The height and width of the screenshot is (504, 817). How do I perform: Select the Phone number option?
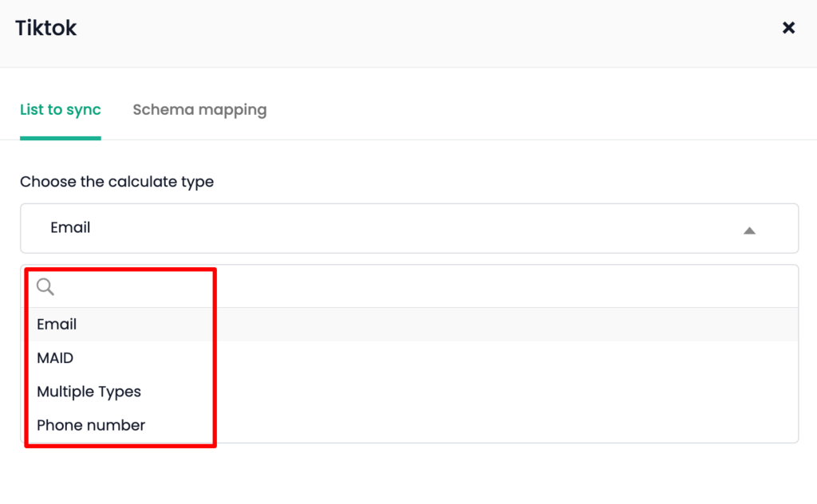coord(91,425)
